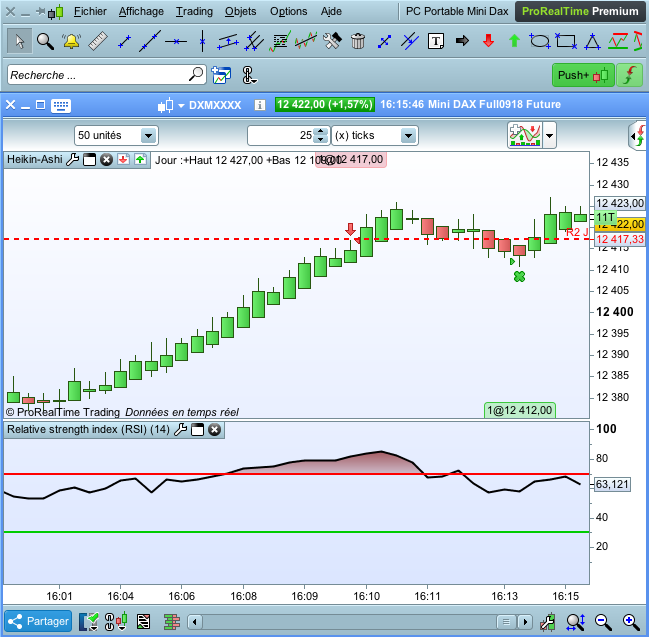649x637 pixels.
Task: Click the trash can delete-objects icon
Action: (x=358, y=41)
